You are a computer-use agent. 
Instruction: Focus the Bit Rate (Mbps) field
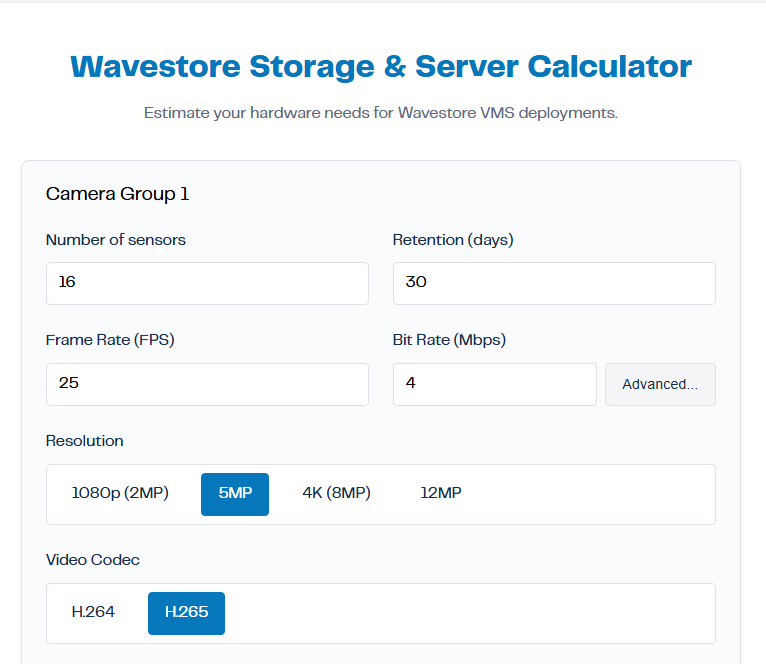click(494, 384)
